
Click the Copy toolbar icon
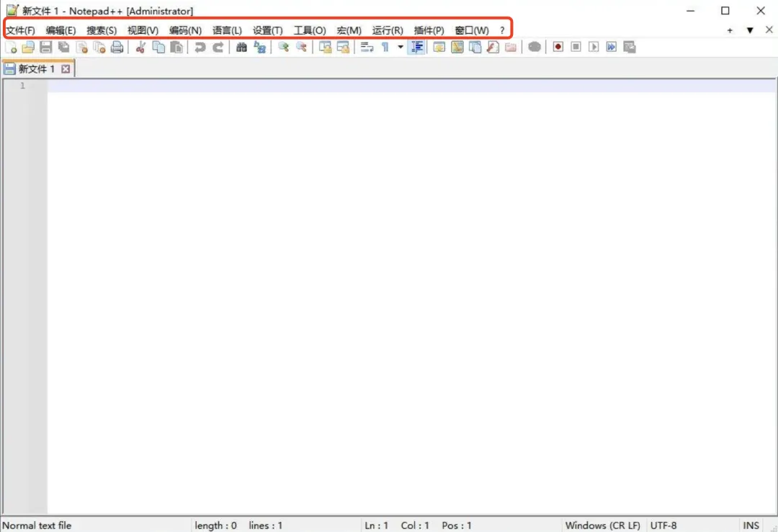158,47
